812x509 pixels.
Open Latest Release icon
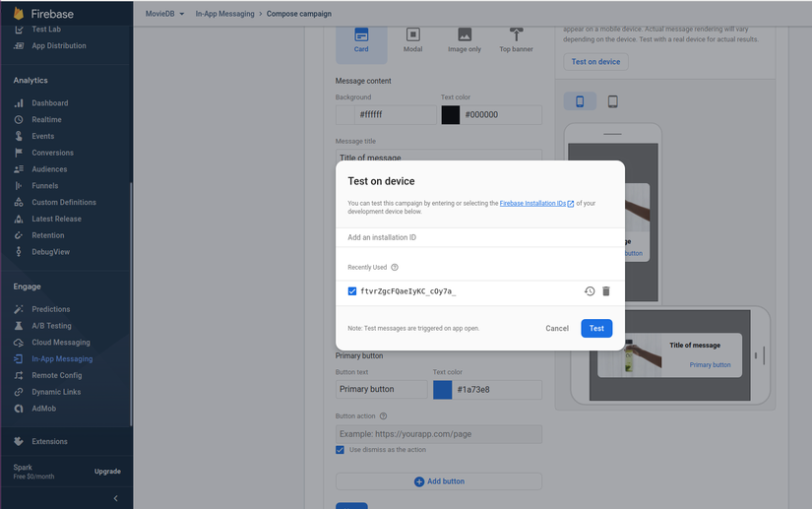pos(19,219)
